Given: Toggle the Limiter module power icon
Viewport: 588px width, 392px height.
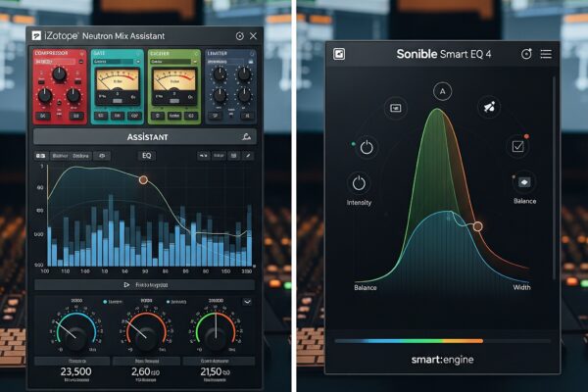Looking at the screenshot, I should [x=252, y=54].
